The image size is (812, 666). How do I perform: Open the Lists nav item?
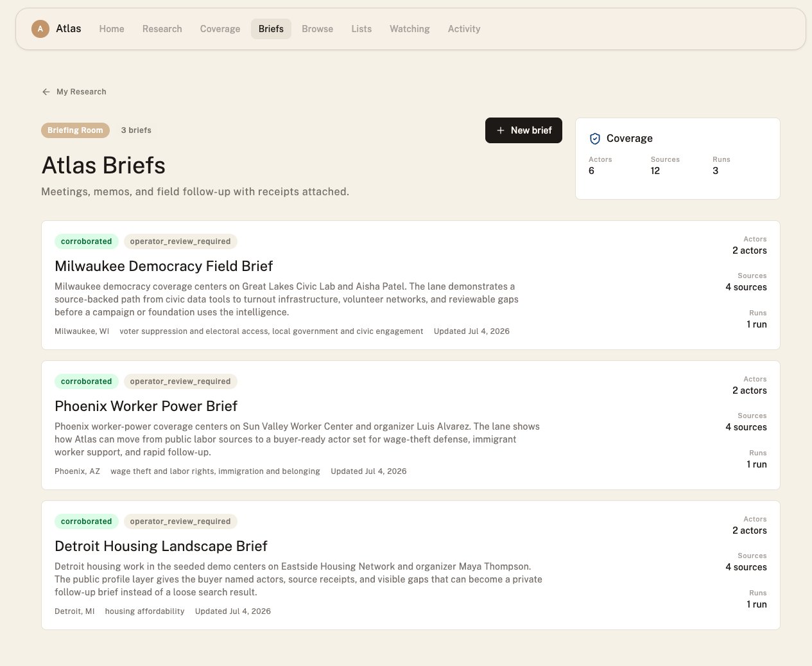(x=361, y=29)
